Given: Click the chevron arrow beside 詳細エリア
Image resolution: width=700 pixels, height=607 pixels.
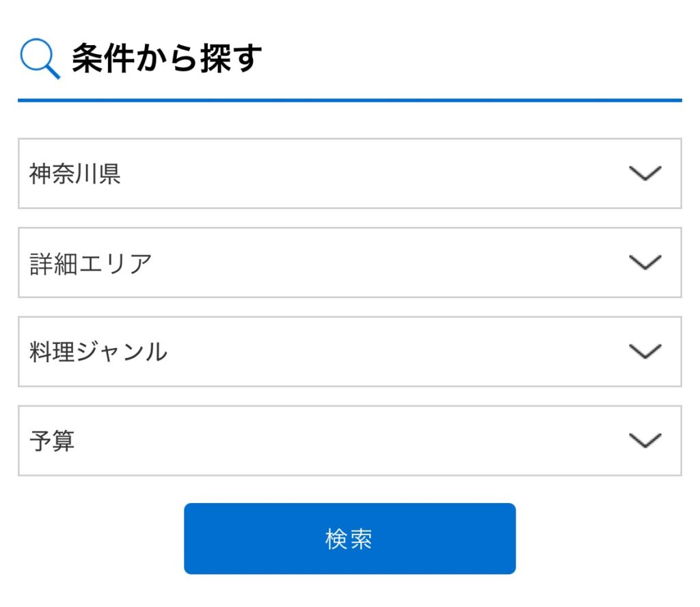Looking at the screenshot, I should [645, 262].
